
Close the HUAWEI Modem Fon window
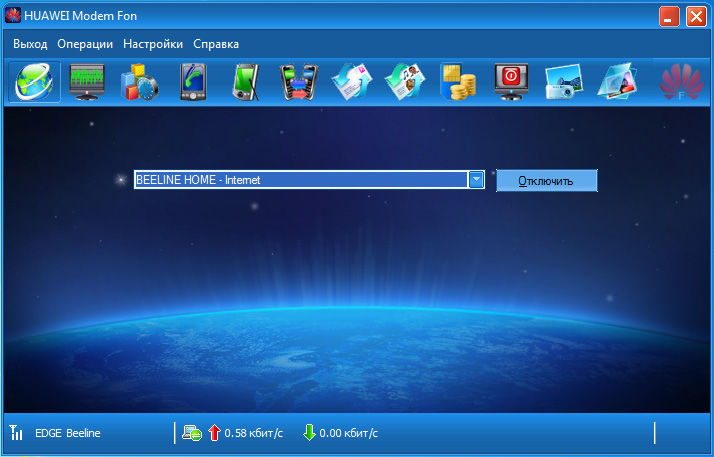696,17
